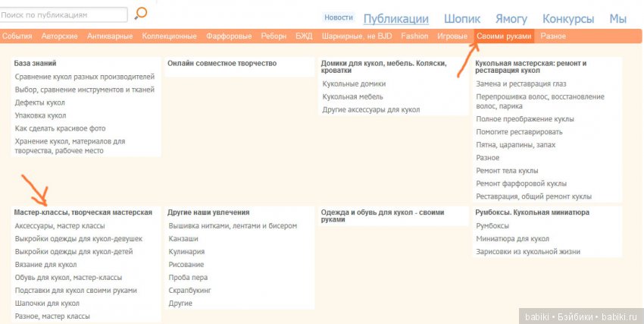Go to Публикации in top navigation
Viewport: 644px width, 324px height.
click(x=395, y=19)
